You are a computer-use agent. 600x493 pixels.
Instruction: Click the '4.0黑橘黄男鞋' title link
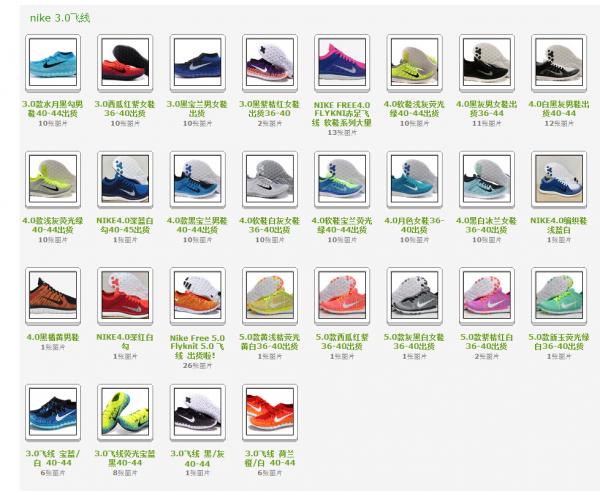(x=53, y=337)
